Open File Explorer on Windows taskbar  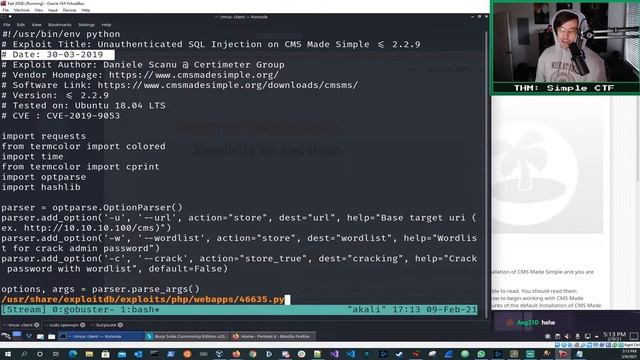point(89,354)
